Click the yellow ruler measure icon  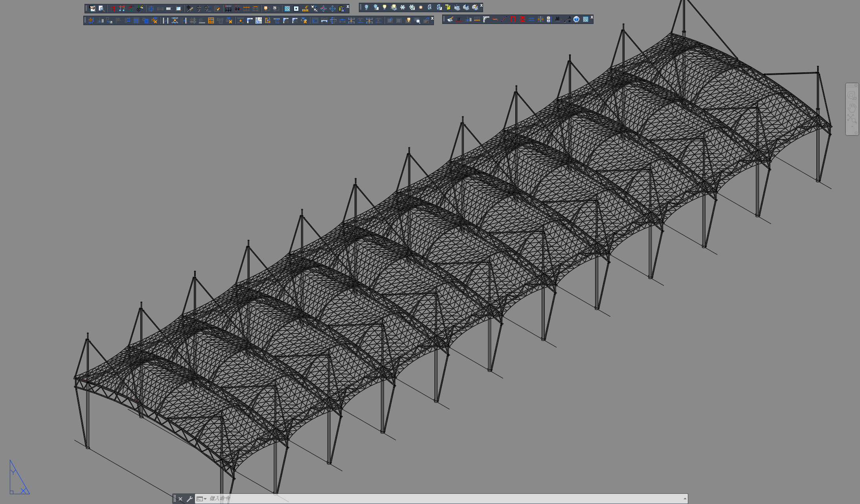point(305,9)
